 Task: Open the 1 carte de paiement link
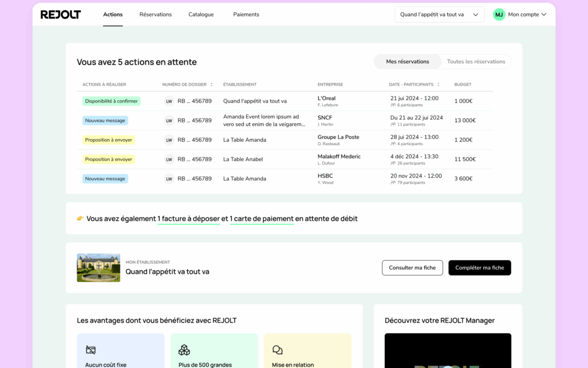262,219
